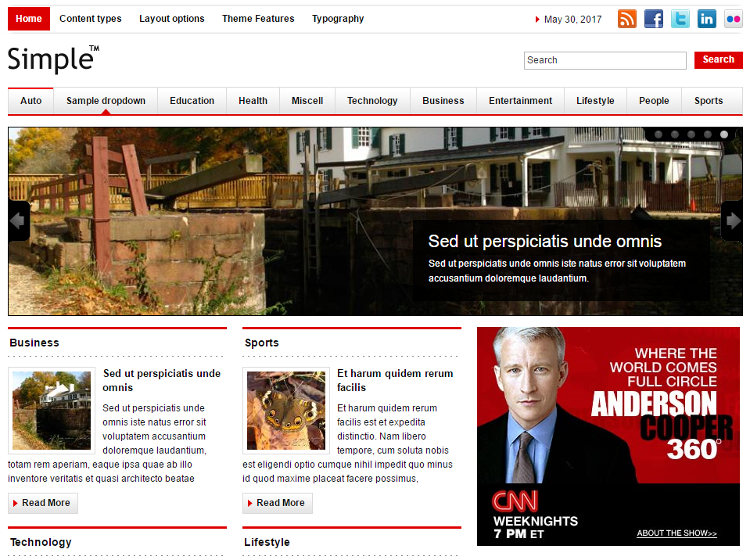Select the fourth slider dot

[707, 134]
